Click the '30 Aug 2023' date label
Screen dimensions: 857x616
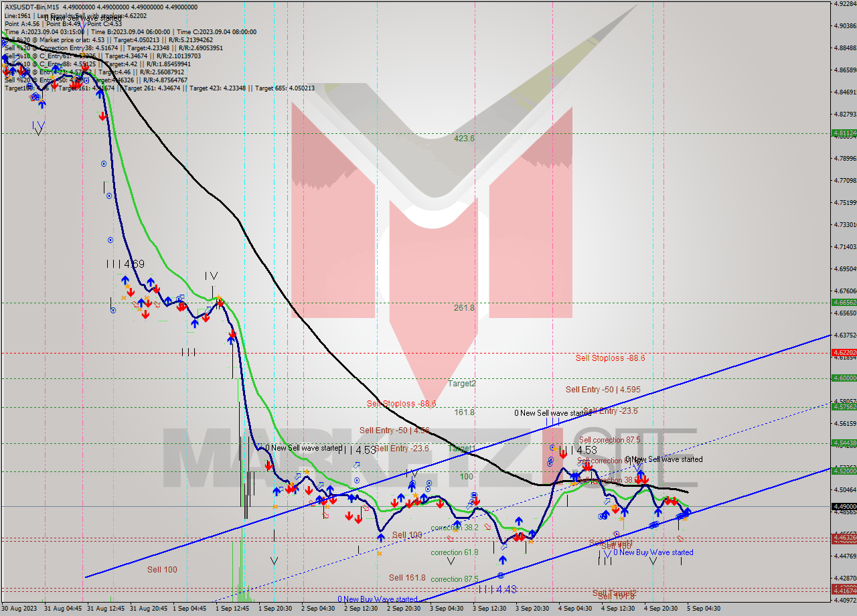[19, 609]
